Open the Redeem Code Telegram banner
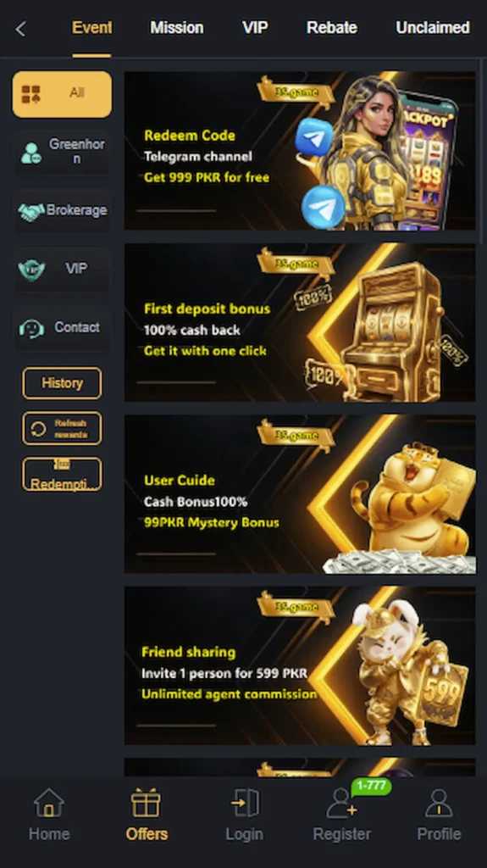This screenshot has height=868, width=487. pos(300,151)
